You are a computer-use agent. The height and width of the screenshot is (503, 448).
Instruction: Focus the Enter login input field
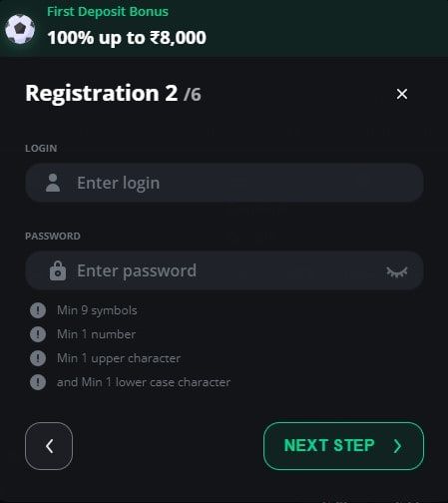[x=224, y=183]
